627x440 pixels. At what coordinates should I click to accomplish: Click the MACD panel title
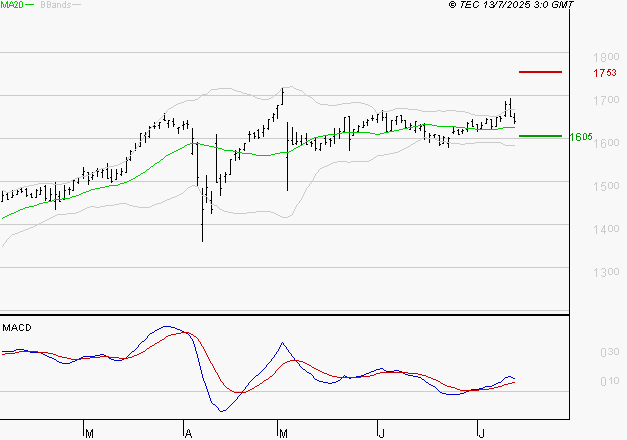16,327
